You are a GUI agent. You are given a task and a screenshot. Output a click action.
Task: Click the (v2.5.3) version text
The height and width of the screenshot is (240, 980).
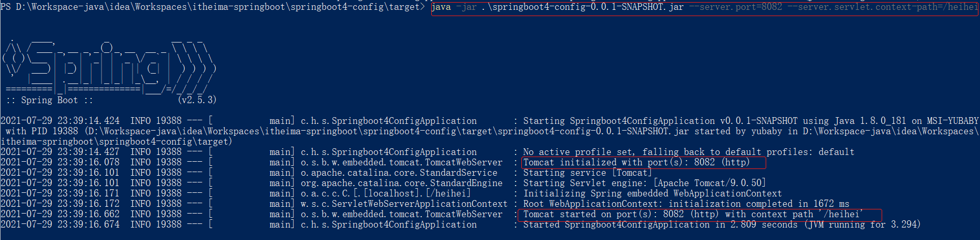click(x=197, y=100)
